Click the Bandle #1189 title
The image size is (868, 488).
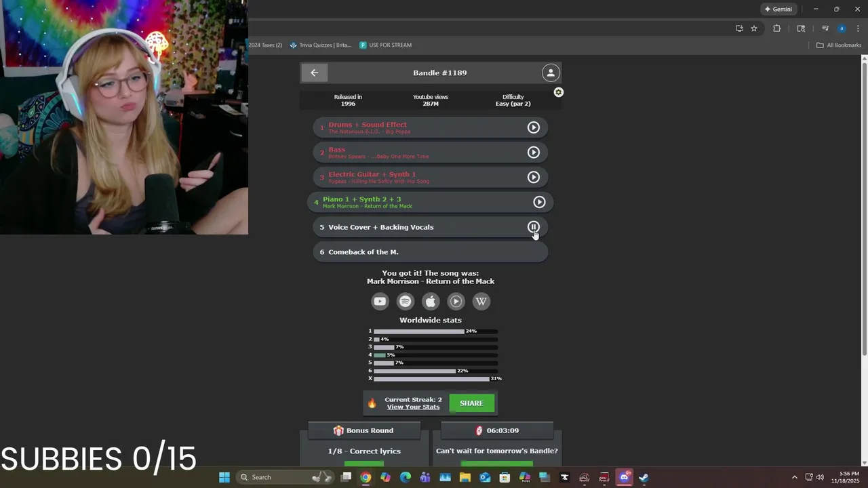(x=440, y=73)
